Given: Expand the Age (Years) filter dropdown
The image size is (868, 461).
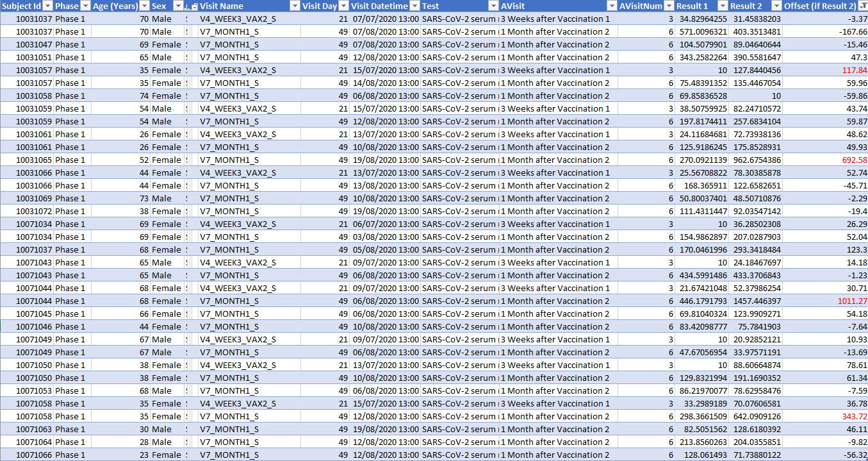Looking at the screenshot, I should tap(143, 6).
